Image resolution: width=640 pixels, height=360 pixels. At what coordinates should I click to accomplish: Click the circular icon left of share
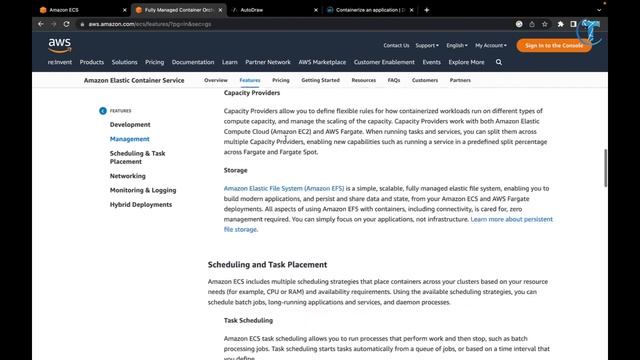click(519, 24)
